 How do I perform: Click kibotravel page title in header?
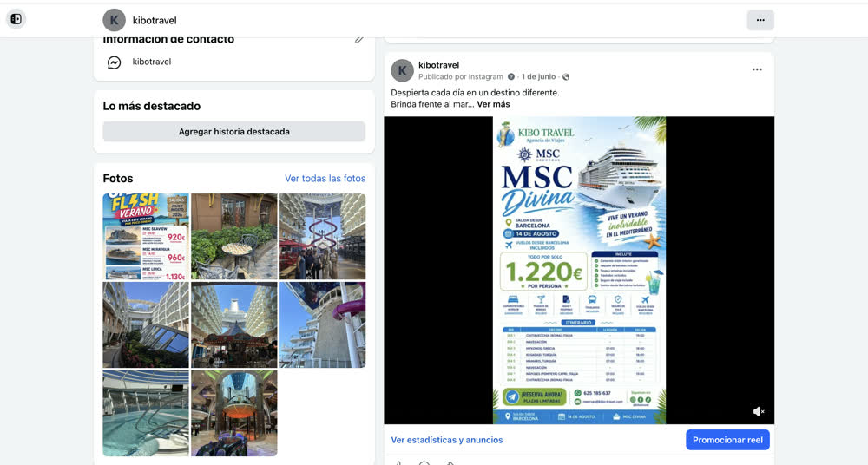[x=155, y=21]
